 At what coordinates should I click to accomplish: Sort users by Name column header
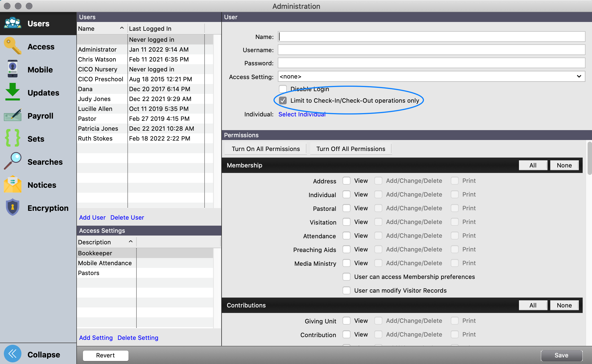coord(101,29)
